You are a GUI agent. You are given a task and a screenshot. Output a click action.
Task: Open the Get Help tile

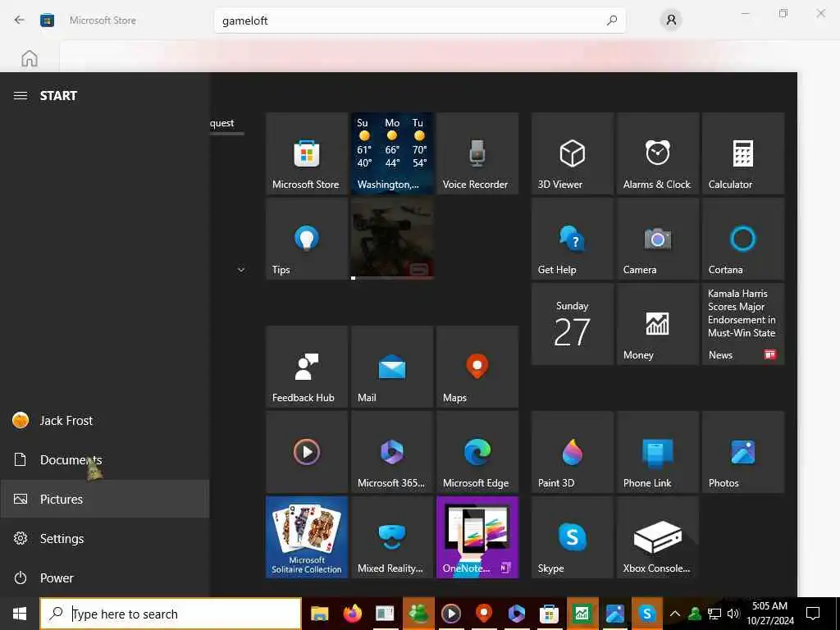(x=572, y=239)
